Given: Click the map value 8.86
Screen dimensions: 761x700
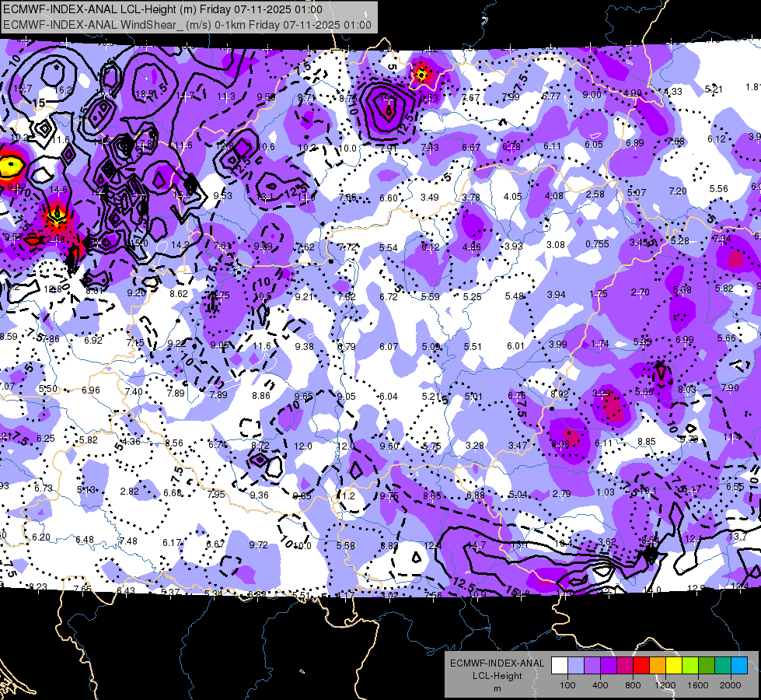Looking at the screenshot, I should click(x=261, y=395).
